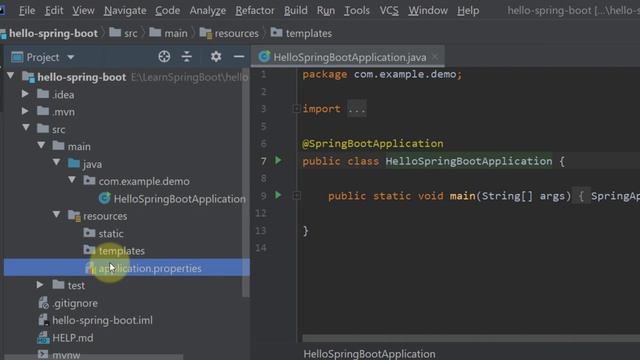
Task: Select the static tree row
Action: (127, 233)
